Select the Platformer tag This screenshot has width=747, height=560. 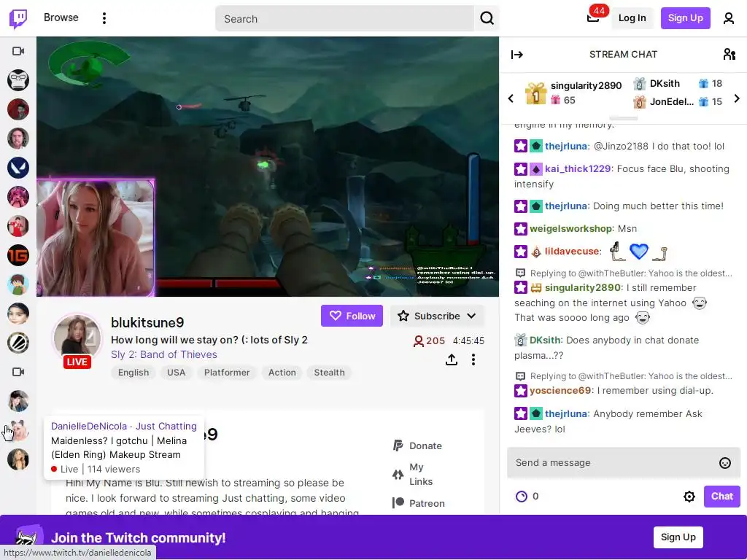point(227,373)
